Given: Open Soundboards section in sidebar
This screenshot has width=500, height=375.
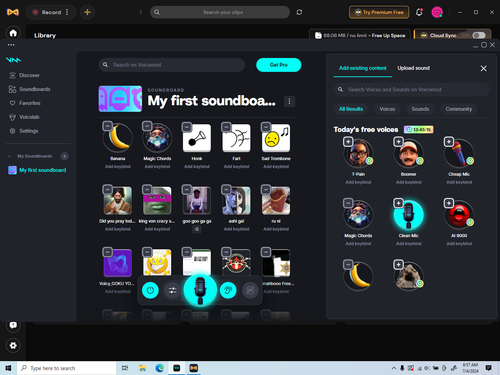Looking at the screenshot, I should coord(30,89).
